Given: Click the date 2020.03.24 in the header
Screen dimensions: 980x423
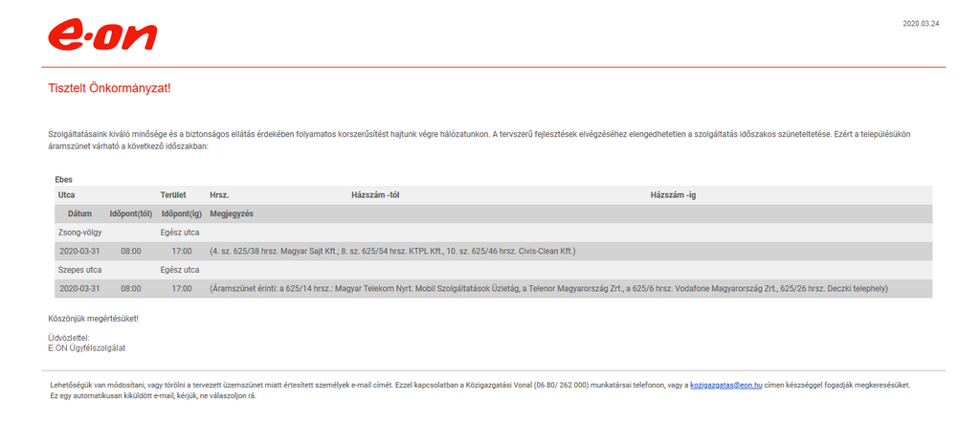Looking at the screenshot, I should click(921, 24).
